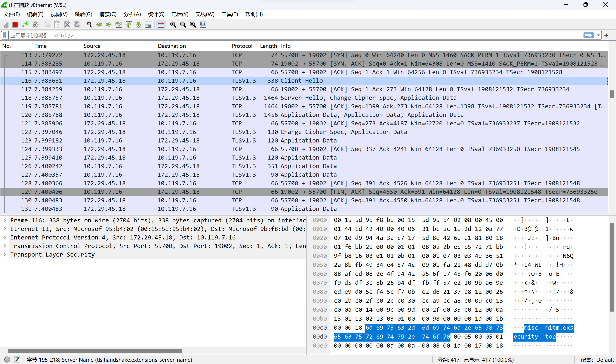This screenshot has width=616, height=364.
Task: Click the display filter bookmark icon
Action: [x=5, y=35]
